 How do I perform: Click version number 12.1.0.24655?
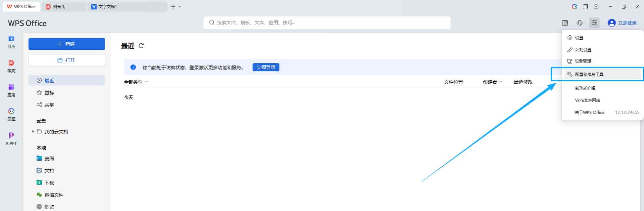click(x=627, y=112)
